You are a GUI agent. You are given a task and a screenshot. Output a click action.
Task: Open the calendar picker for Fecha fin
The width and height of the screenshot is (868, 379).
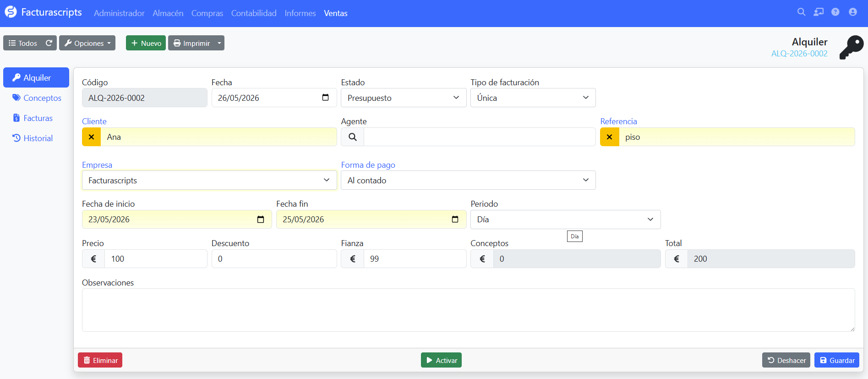[x=455, y=220]
